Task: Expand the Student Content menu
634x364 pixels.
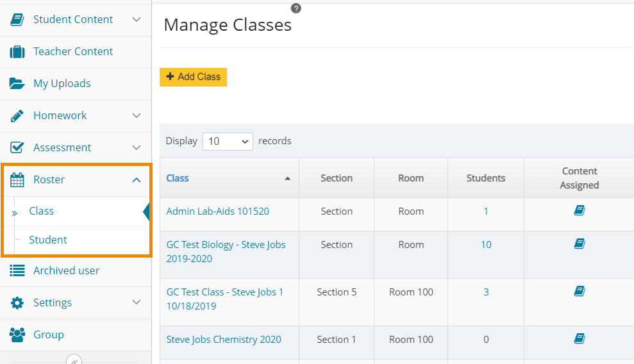Action: pyautogui.click(x=136, y=19)
